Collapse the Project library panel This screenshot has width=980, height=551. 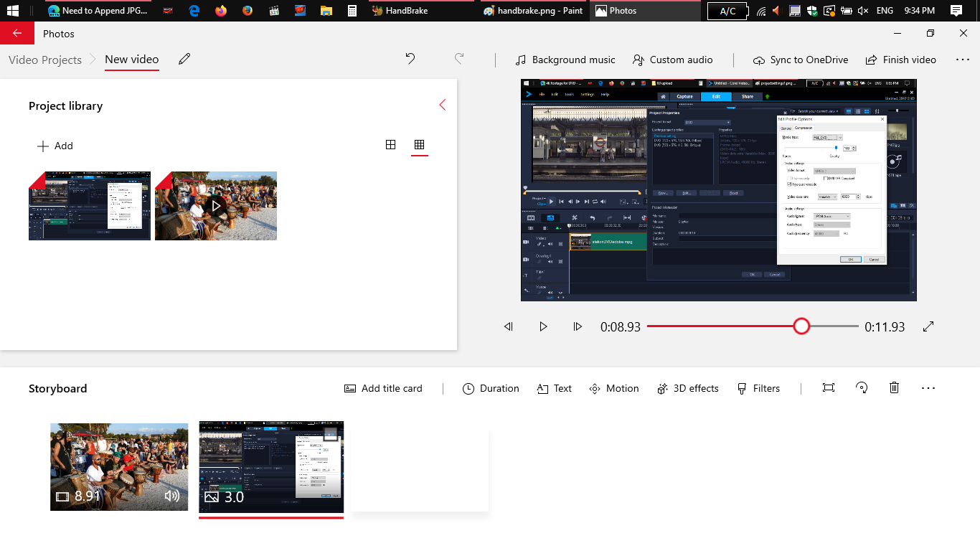click(x=442, y=105)
